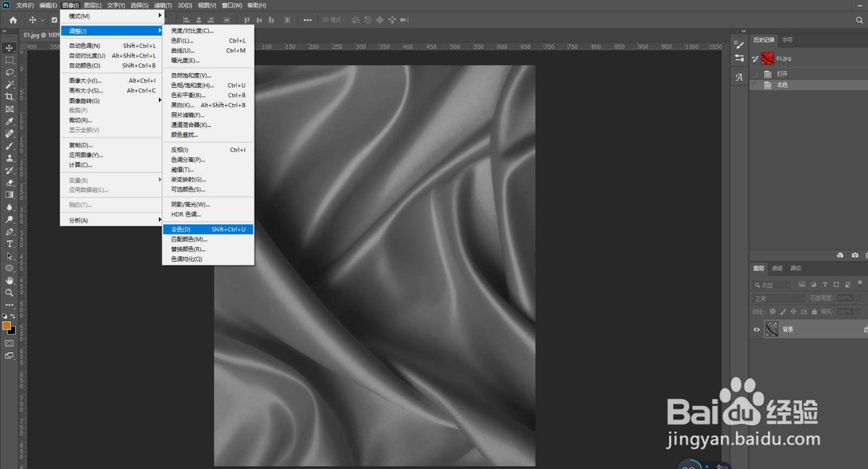
Task: Switch to the 通道 tab
Action: 777,268
